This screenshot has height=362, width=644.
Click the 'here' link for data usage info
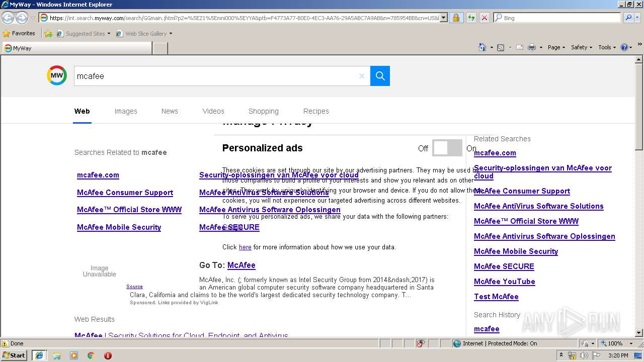coord(245,247)
